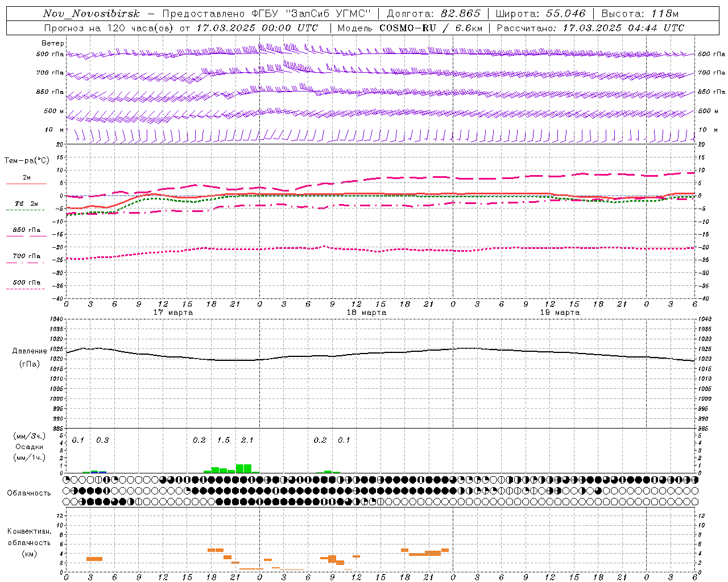Select the text "Предоставлено ФГБУ "ЗапСиб УГМС""
This screenshot has width=728, height=582.
[x=267, y=14]
